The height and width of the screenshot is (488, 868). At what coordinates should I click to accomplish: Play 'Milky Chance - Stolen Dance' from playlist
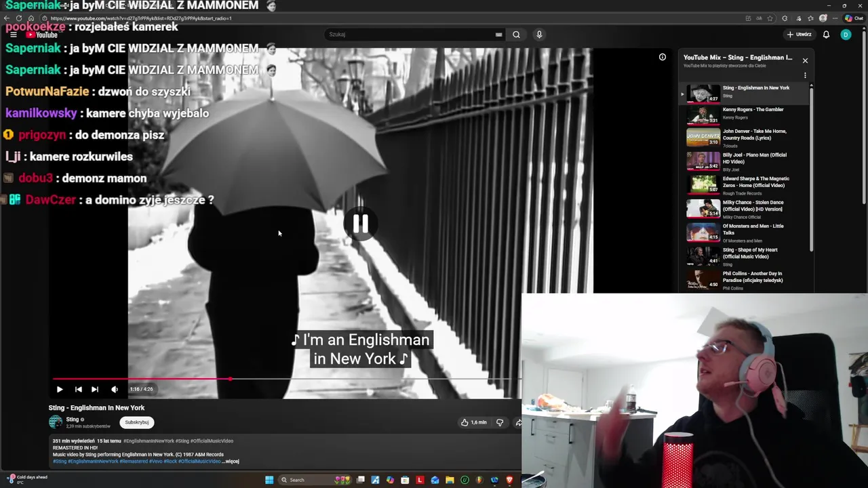click(x=745, y=209)
